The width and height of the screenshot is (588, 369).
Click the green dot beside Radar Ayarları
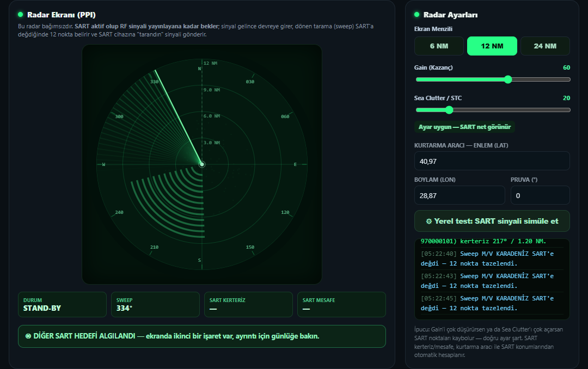point(416,15)
